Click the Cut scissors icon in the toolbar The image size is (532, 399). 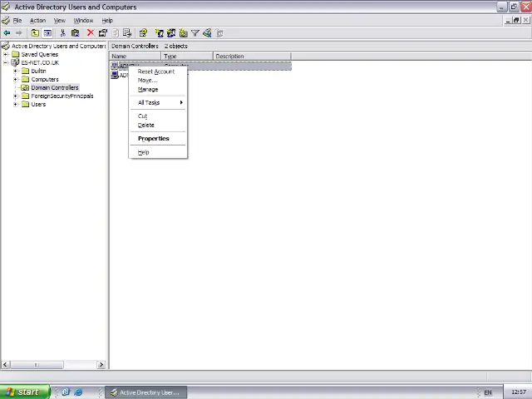(x=62, y=33)
